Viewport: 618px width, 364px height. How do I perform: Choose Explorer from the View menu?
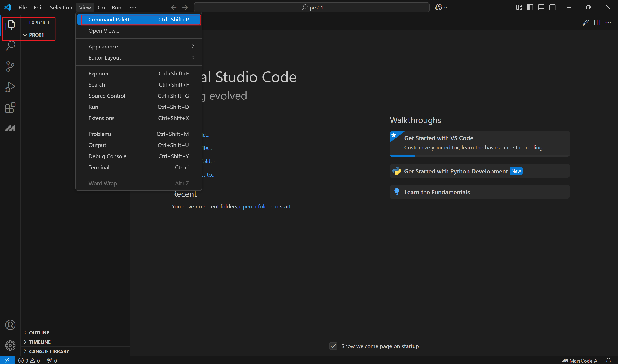click(x=139, y=74)
